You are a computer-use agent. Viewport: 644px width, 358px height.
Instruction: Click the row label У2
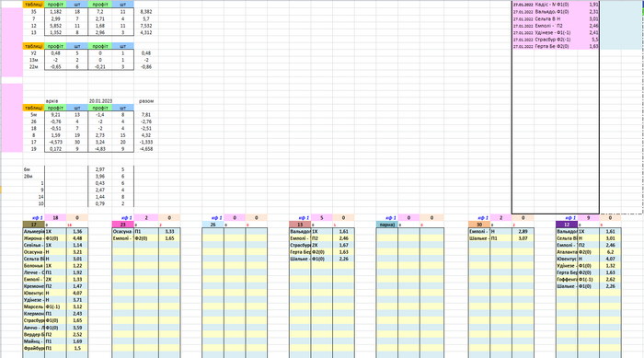click(34, 53)
